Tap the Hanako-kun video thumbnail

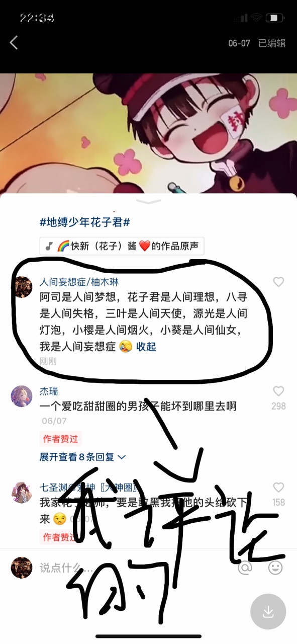tap(148, 133)
